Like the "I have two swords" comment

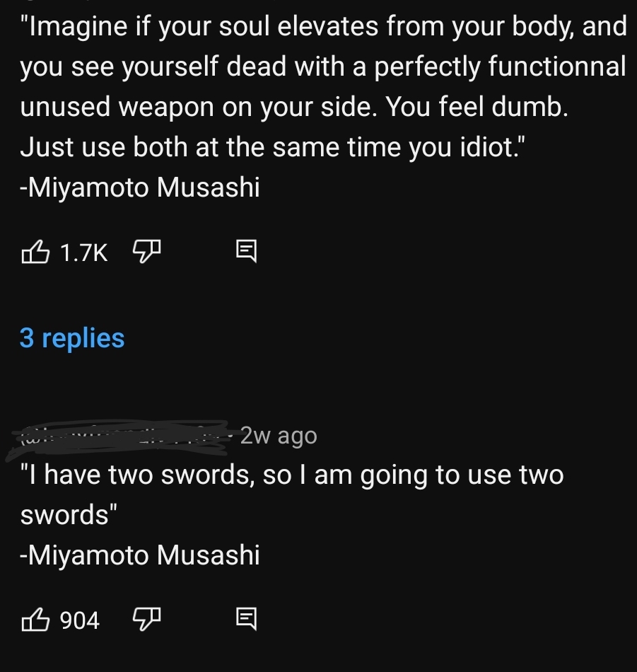pyautogui.click(x=35, y=620)
